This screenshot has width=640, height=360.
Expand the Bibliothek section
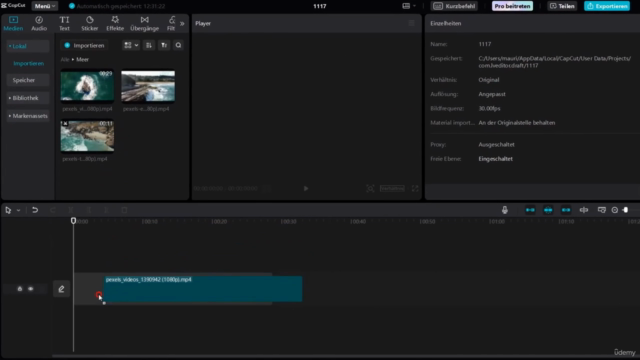point(28,98)
